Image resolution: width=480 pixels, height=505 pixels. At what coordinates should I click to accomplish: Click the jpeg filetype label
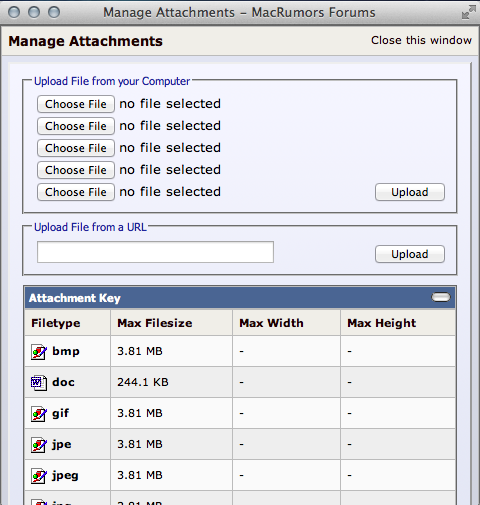coord(65,475)
